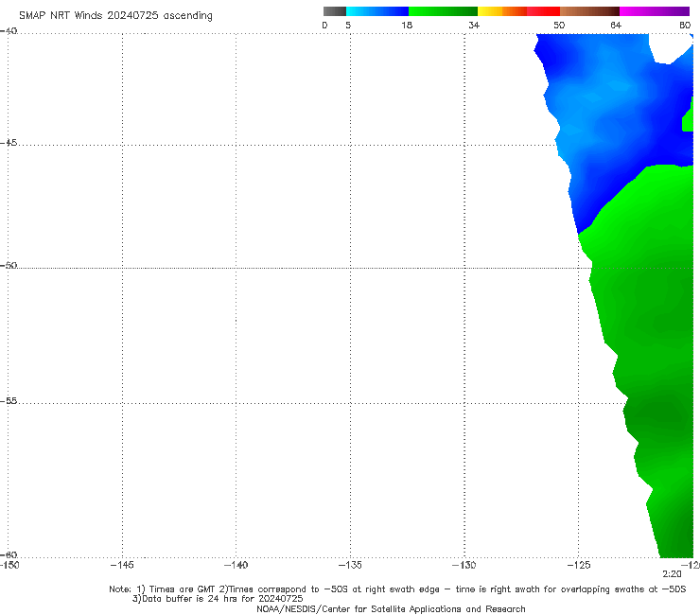Click the longitude axis label '-145'
The height and width of the screenshot is (615, 700).
point(122,565)
